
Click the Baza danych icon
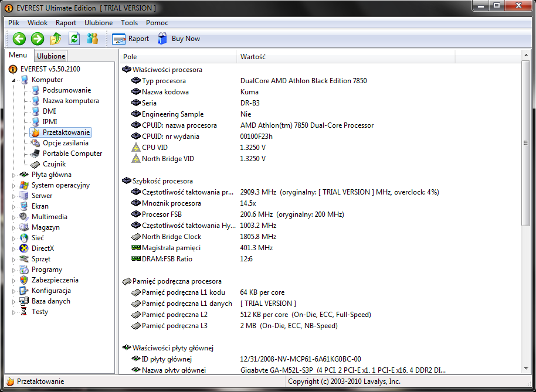coord(24,302)
